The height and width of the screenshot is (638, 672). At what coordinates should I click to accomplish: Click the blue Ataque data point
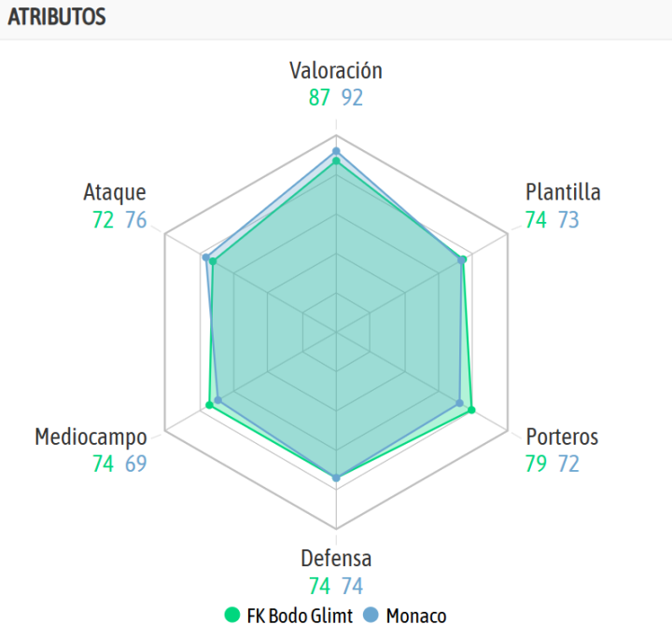205,257
